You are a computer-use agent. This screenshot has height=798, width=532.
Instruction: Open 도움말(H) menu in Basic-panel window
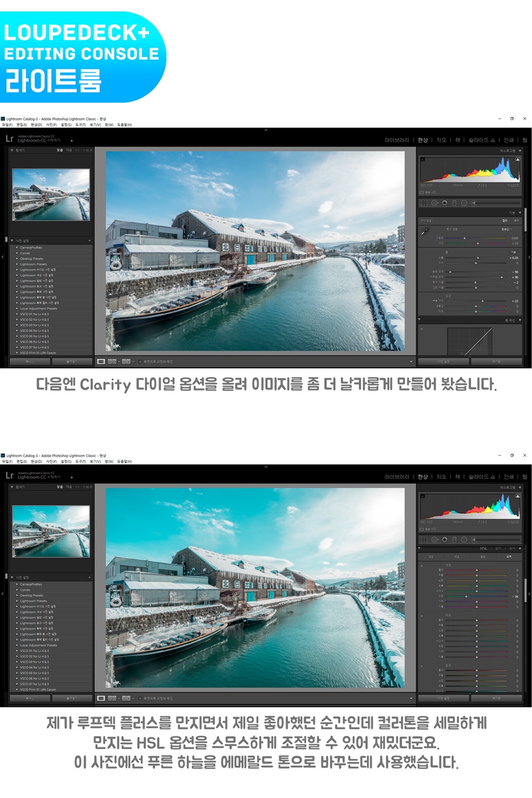point(125,125)
